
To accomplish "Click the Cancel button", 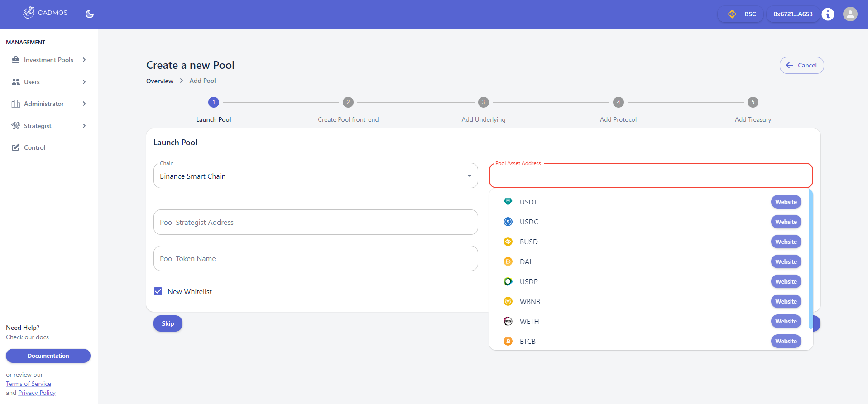I will [801, 65].
